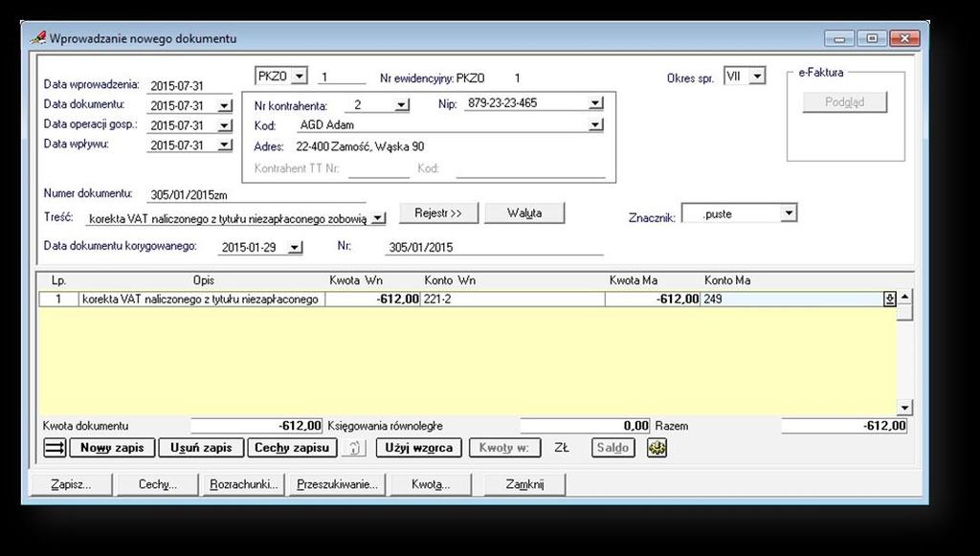Select the Opis cell of row 1
This screenshot has height=556, width=980.
(x=201, y=300)
